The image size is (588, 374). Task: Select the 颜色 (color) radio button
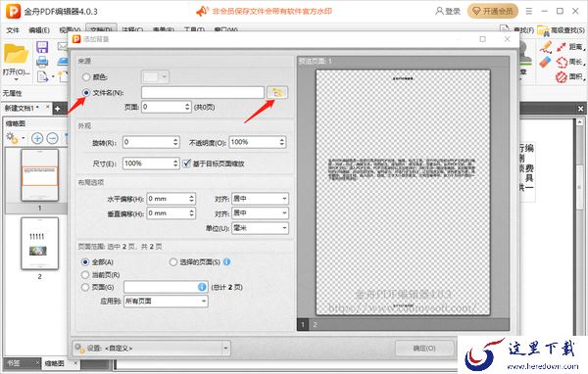[x=86, y=76]
